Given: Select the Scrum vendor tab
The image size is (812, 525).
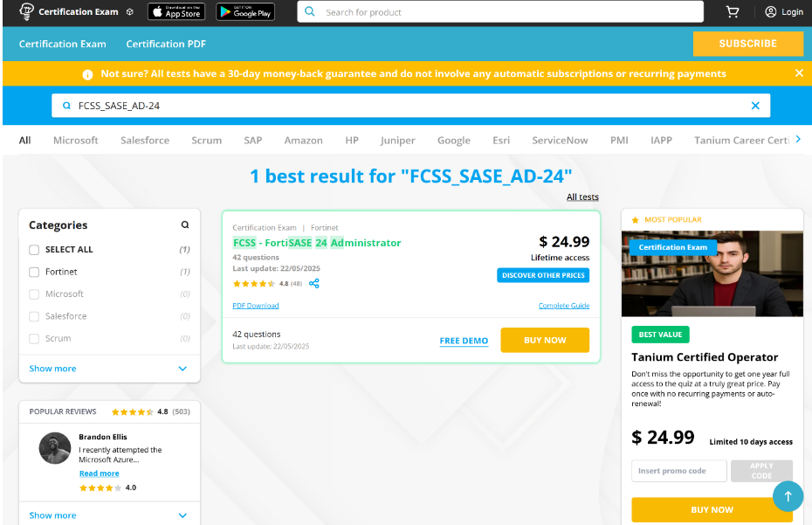Looking at the screenshot, I should click(x=207, y=141).
